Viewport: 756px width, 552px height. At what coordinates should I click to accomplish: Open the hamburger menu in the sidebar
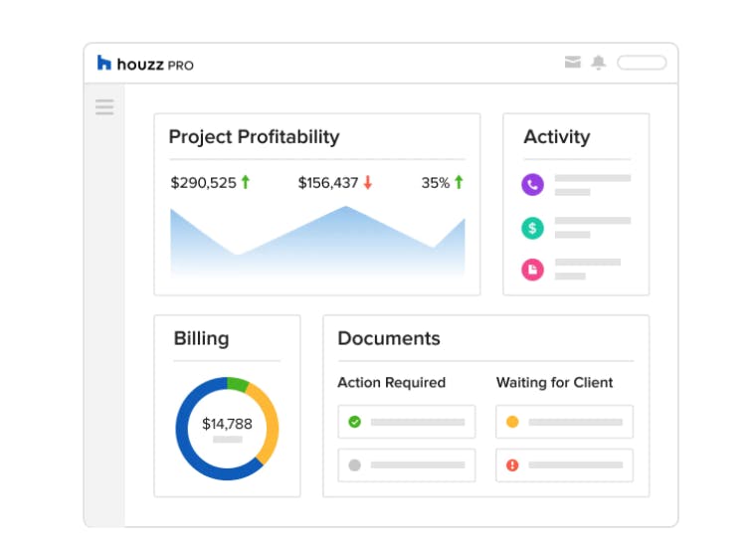click(x=104, y=107)
